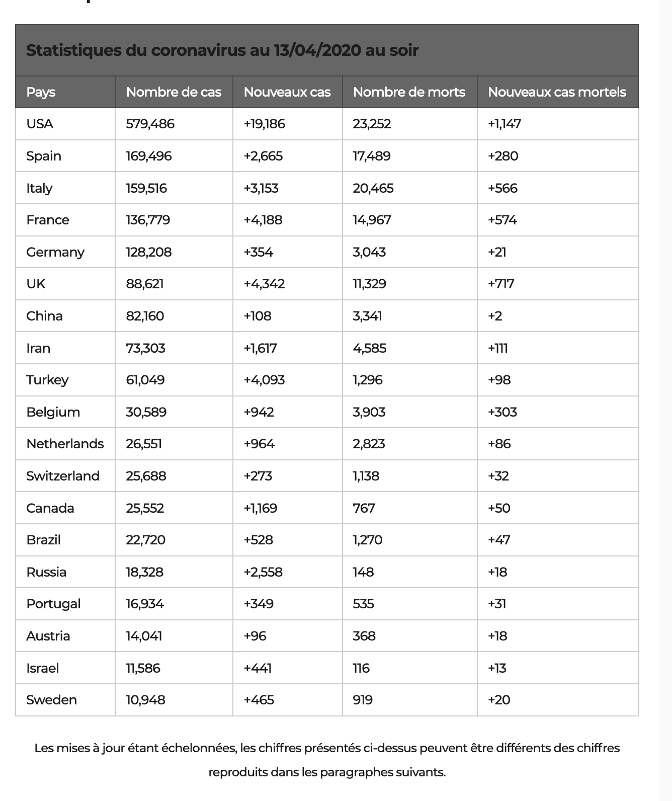The image size is (672, 801).
Task: Click the UK country name cell
Action: pyautogui.click(x=36, y=284)
